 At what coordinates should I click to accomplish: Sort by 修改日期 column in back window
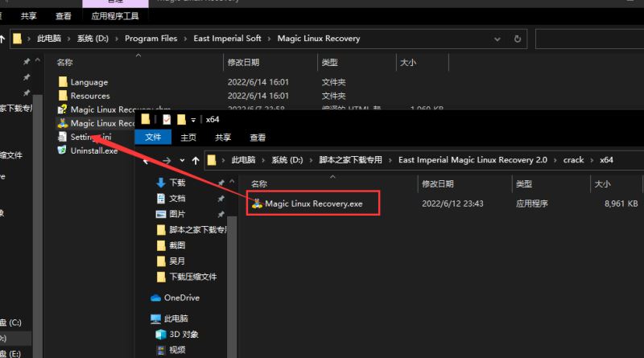click(243, 63)
